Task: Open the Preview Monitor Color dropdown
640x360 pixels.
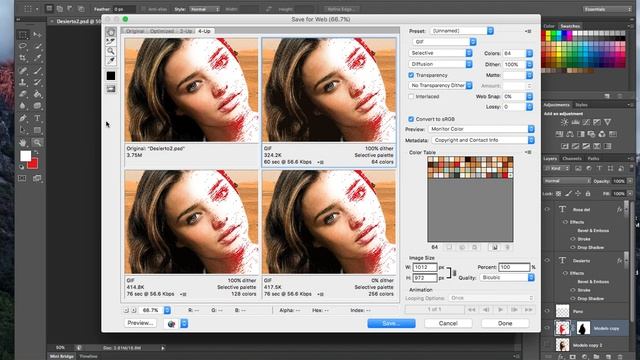Action: [x=481, y=129]
